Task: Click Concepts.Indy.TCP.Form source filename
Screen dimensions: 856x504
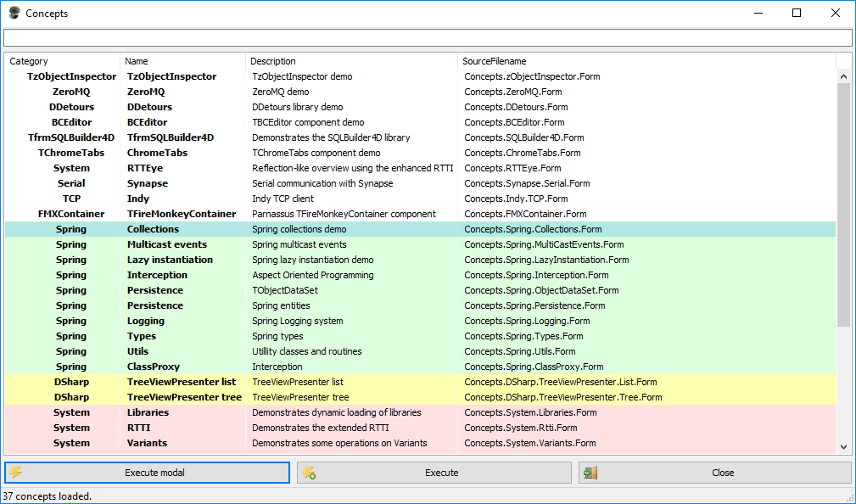Action: pyautogui.click(x=516, y=199)
